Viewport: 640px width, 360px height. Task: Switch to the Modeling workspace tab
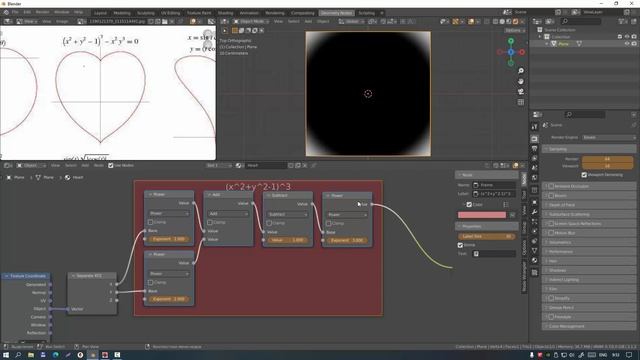pyautogui.click(x=122, y=13)
